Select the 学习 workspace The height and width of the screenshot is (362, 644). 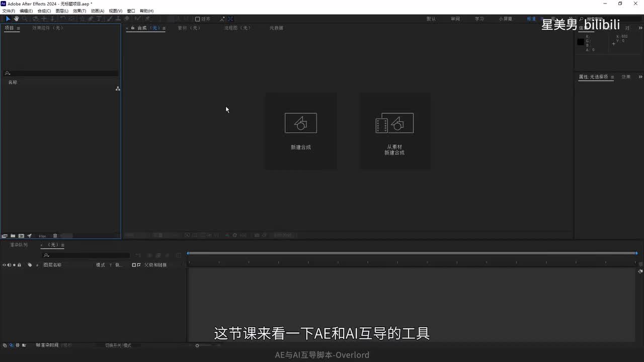[x=479, y=19]
